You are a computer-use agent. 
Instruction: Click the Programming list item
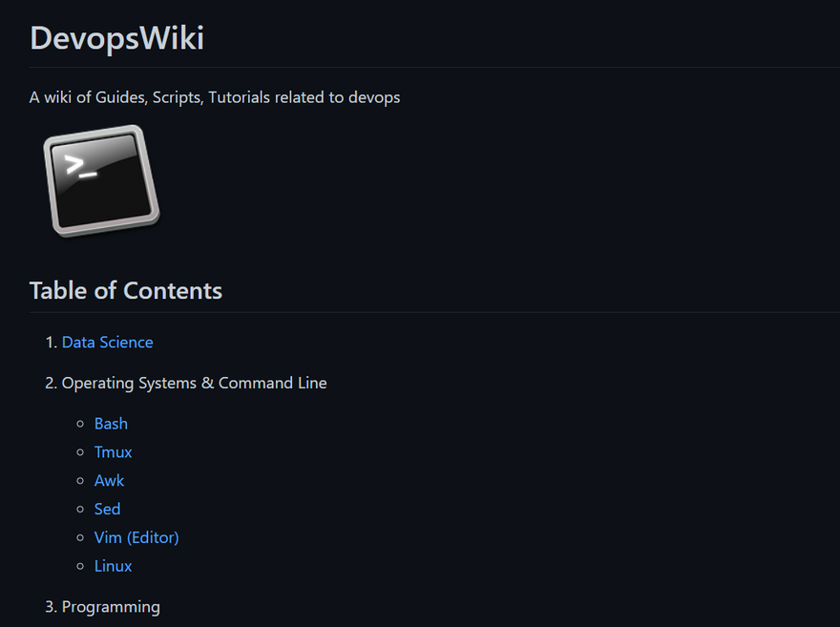[111, 607]
